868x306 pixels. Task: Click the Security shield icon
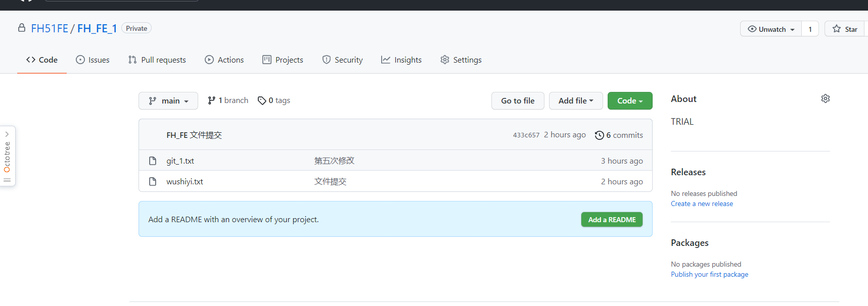tap(326, 60)
